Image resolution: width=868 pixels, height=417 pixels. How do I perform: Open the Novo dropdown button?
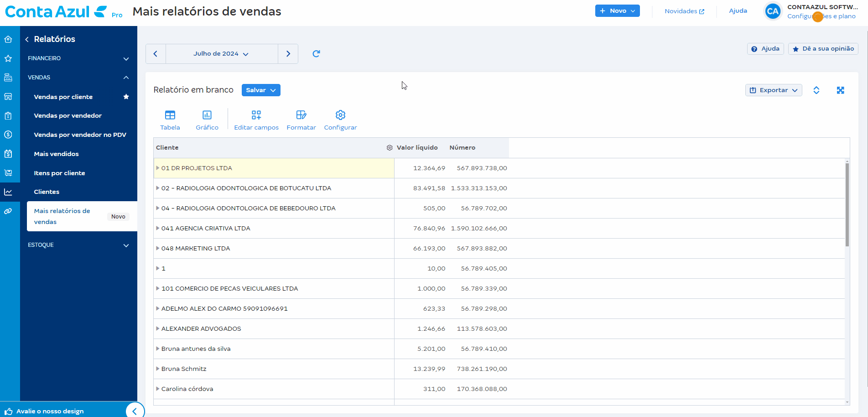(618, 11)
